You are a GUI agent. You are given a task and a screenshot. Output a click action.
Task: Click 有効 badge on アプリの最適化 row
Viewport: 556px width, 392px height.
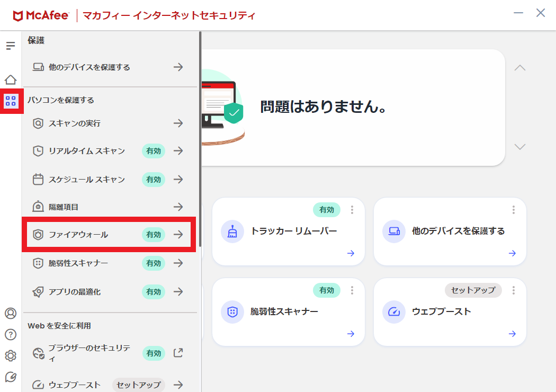click(154, 291)
